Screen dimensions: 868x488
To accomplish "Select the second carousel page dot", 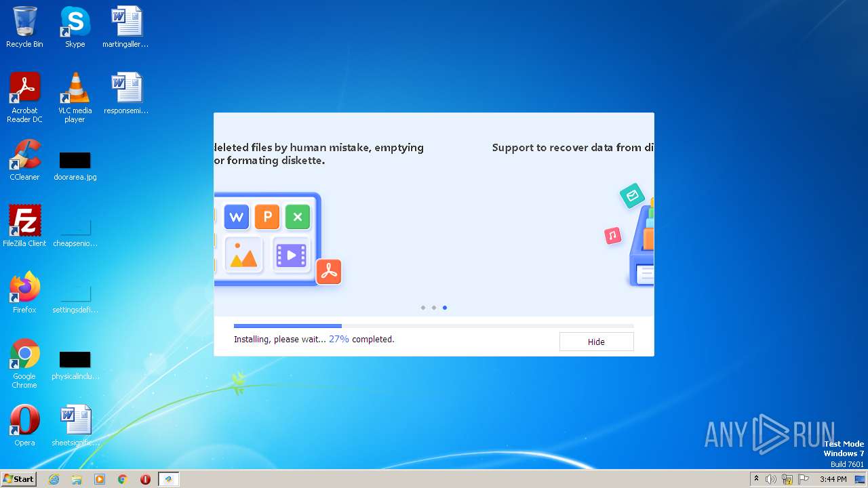I will point(434,308).
